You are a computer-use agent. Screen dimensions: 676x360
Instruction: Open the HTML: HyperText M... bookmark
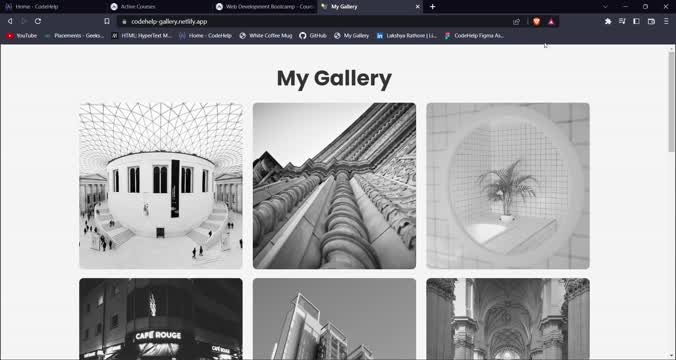point(142,36)
